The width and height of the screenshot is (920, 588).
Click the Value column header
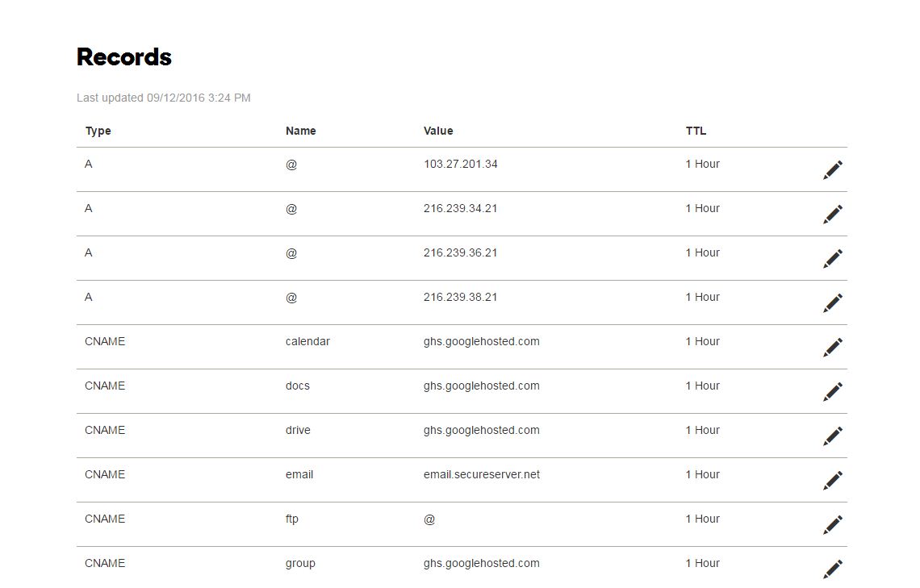(438, 131)
